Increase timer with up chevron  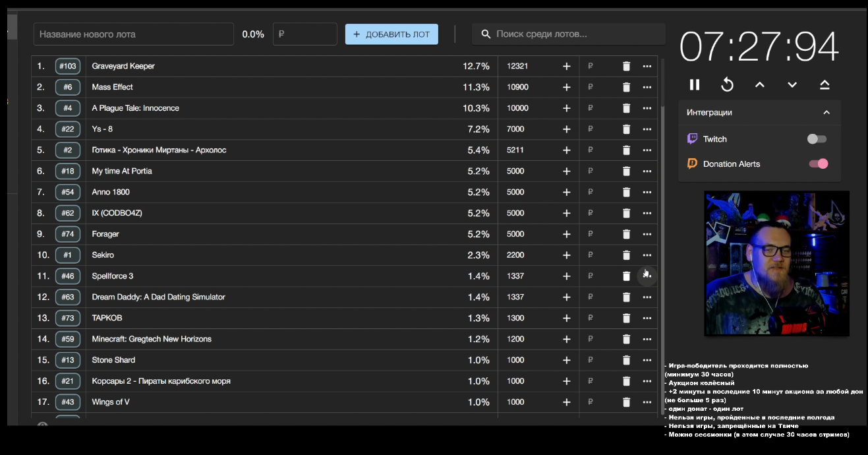[x=760, y=84]
